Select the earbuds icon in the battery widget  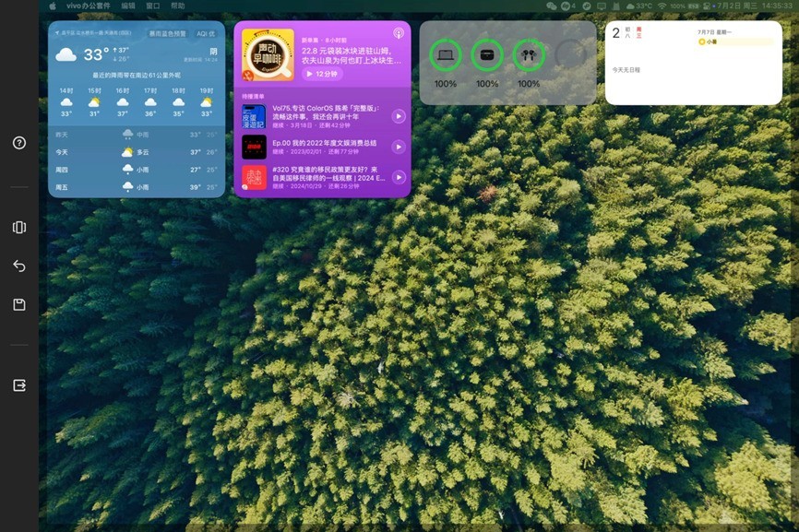[x=528, y=53]
